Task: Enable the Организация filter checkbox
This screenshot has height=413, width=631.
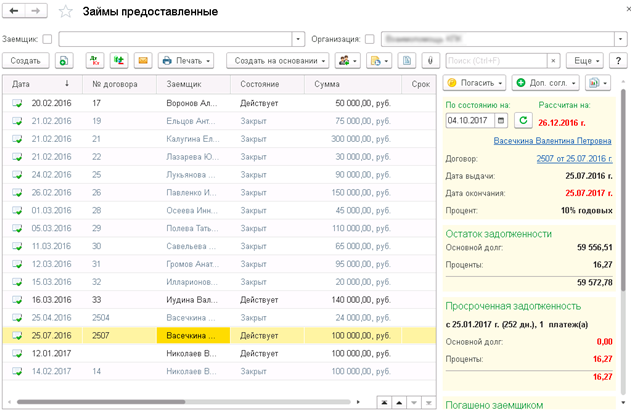Action: point(369,39)
